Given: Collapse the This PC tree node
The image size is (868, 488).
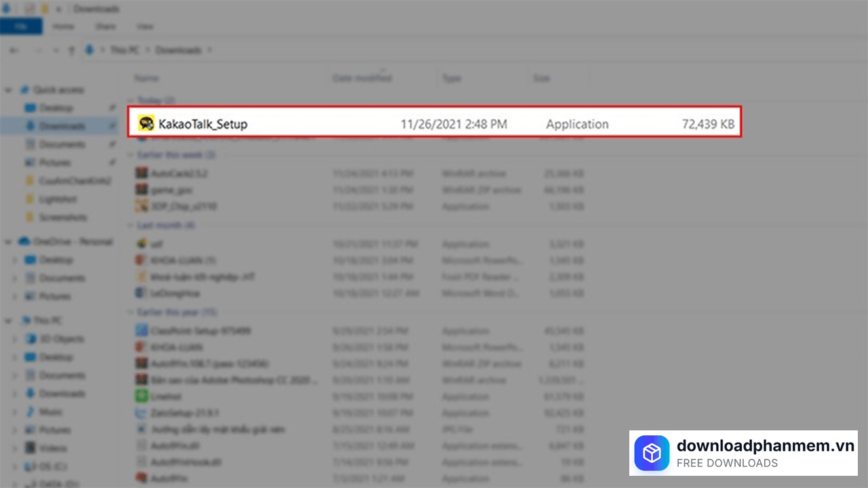Looking at the screenshot, I should coord(8,321).
